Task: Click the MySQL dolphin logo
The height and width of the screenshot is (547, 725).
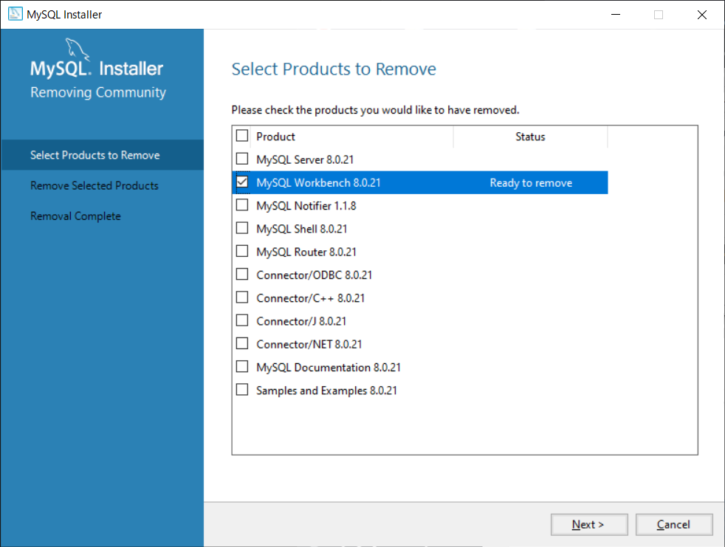Action: (80, 50)
